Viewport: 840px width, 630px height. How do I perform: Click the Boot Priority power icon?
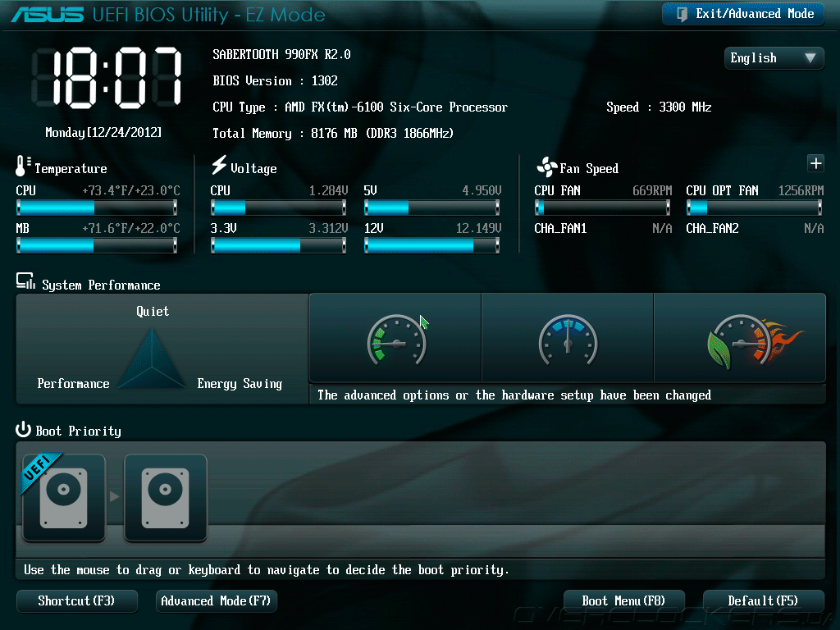pyautogui.click(x=23, y=430)
